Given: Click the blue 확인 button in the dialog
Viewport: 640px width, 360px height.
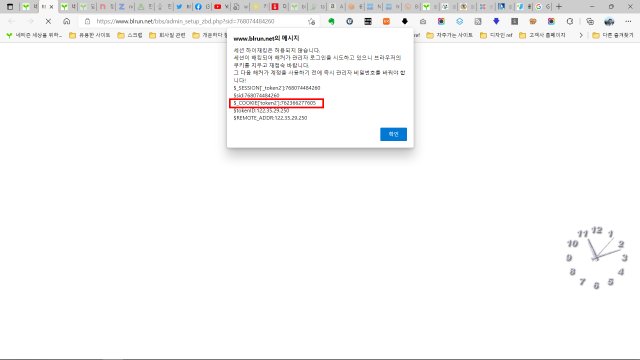Looking at the screenshot, I should pos(393,134).
